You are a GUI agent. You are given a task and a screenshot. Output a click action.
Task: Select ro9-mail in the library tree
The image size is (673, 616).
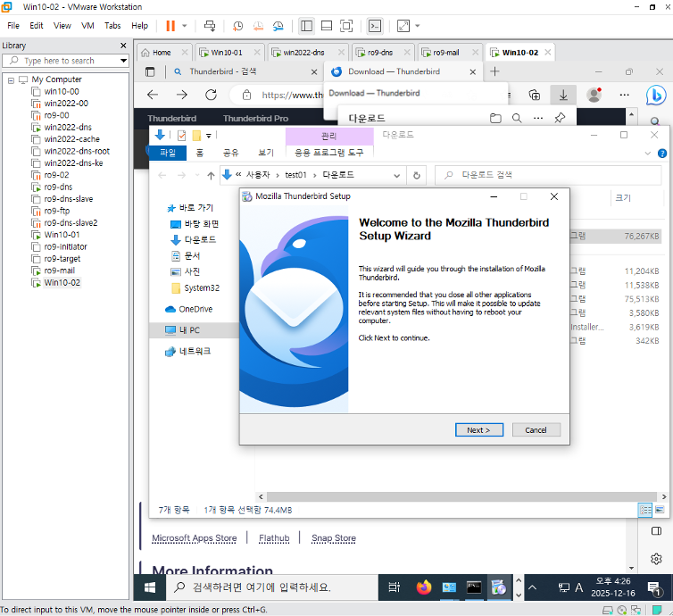coord(59,271)
